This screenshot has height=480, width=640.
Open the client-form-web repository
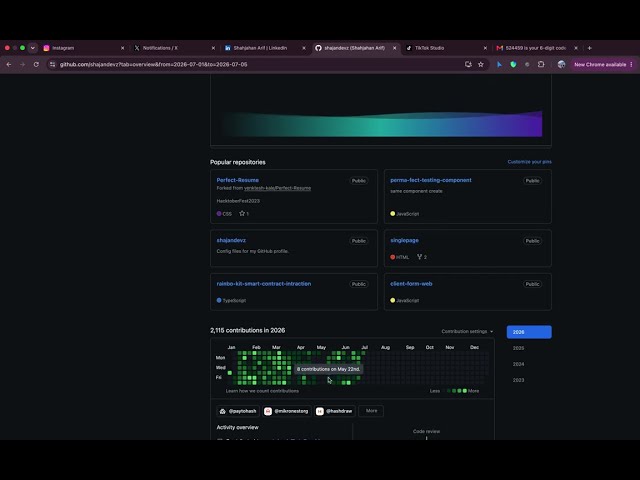[411, 284]
